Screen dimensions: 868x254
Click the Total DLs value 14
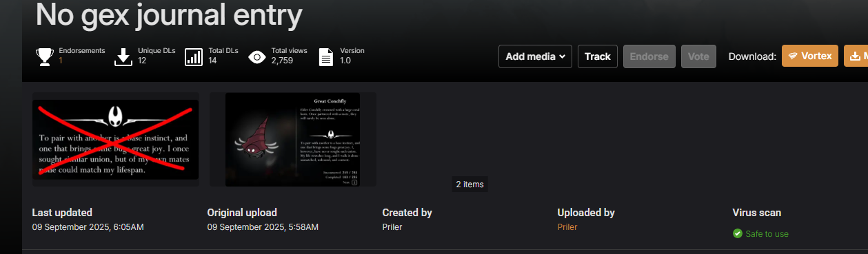(213, 61)
